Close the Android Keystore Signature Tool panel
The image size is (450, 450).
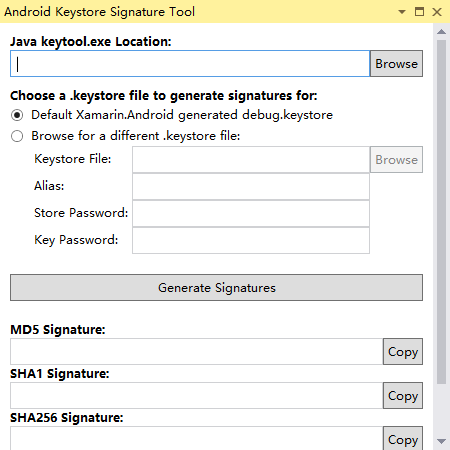437,12
